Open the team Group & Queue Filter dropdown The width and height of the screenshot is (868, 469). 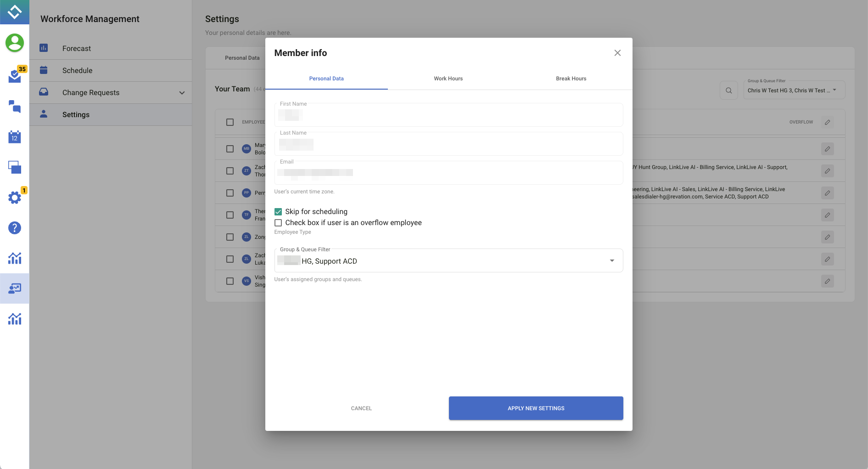pyautogui.click(x=793, y=90)
